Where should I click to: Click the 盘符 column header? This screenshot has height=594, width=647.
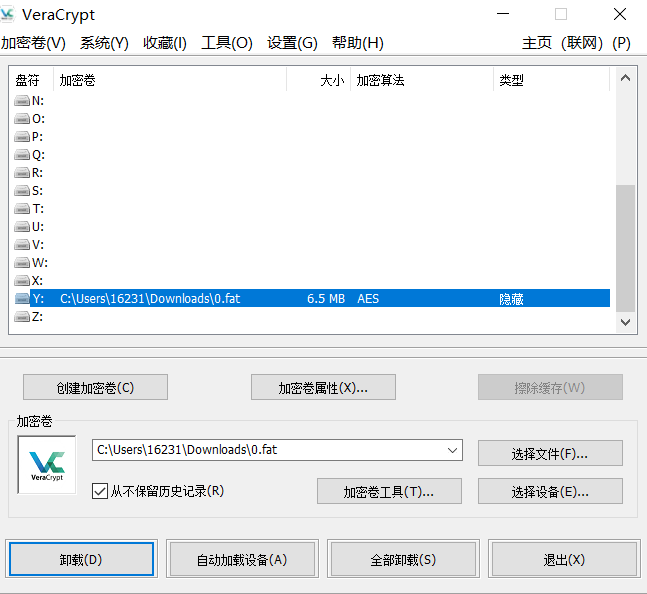tap(31, 80)
